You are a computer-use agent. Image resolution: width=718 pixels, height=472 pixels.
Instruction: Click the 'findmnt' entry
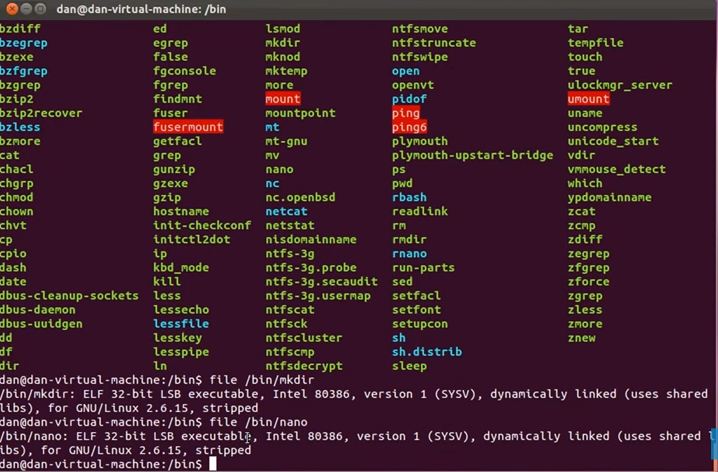pos(177,99)
